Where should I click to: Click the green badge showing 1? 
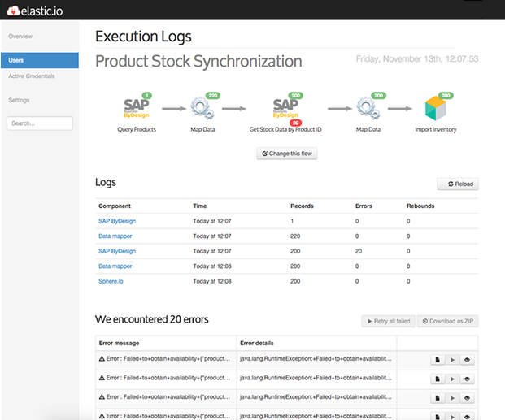[147, 96]
